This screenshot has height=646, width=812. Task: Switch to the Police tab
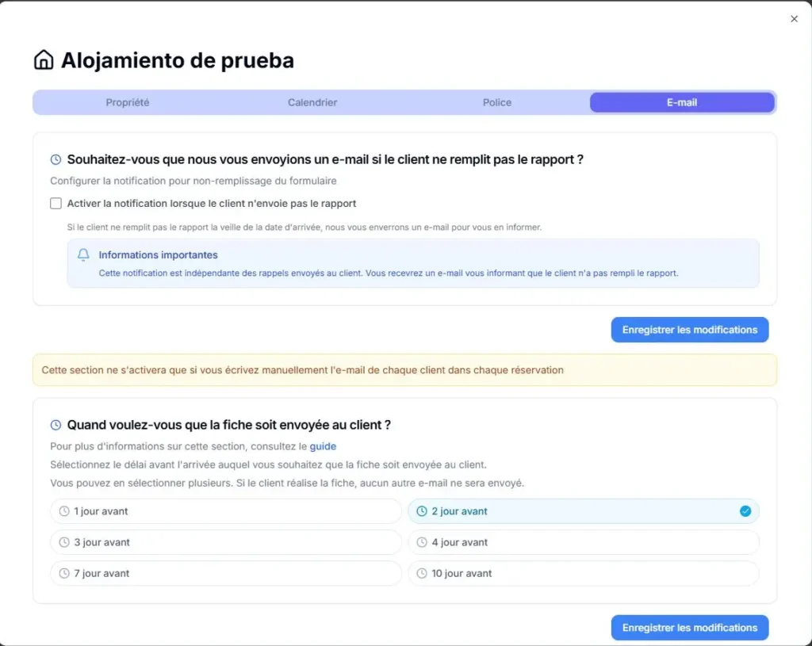tap(496, 102)
